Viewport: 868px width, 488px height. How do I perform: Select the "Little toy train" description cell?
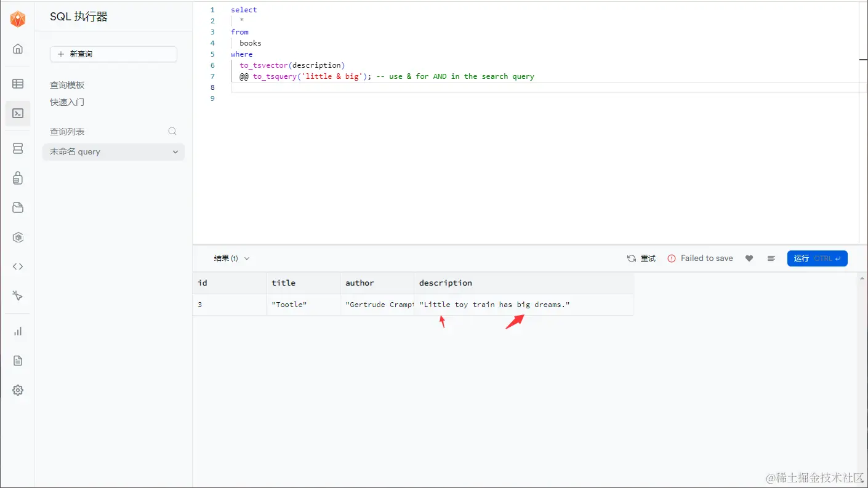(523, 305)
